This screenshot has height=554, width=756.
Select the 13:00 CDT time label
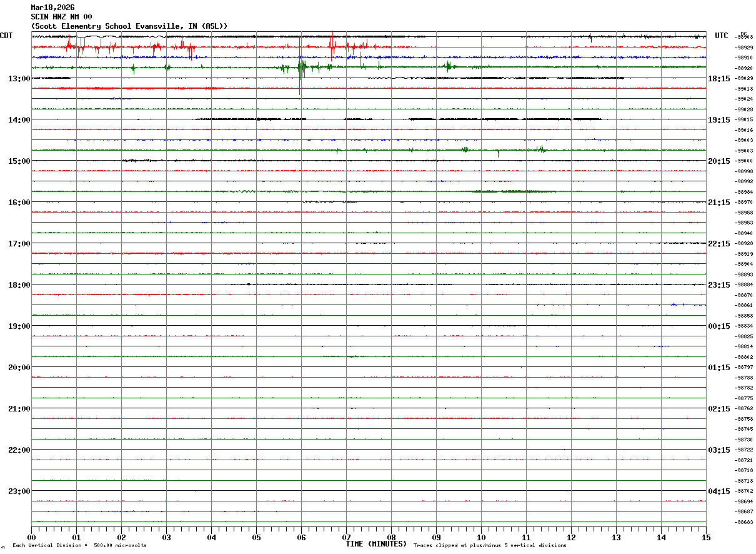point(19,78)
